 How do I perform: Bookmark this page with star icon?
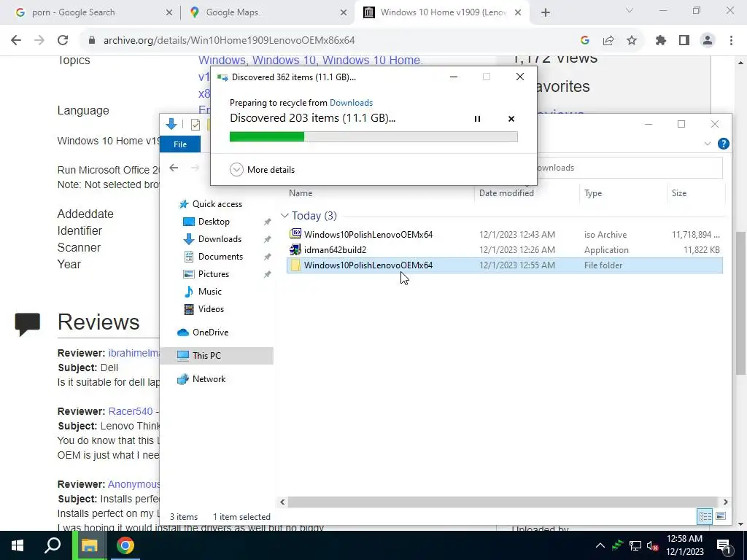[x=632, y=41]
